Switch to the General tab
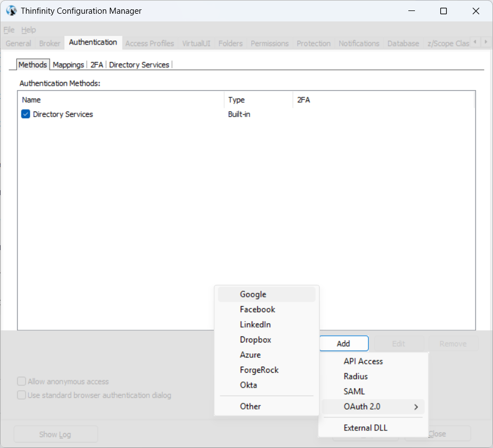493x448 pixels. point(18,43)
